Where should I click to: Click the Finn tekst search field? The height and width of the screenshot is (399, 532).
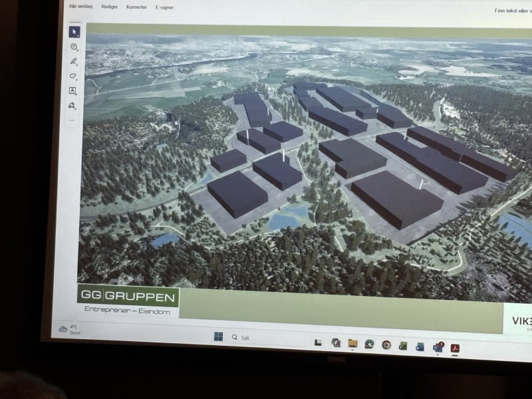click(x=511, y=11)
